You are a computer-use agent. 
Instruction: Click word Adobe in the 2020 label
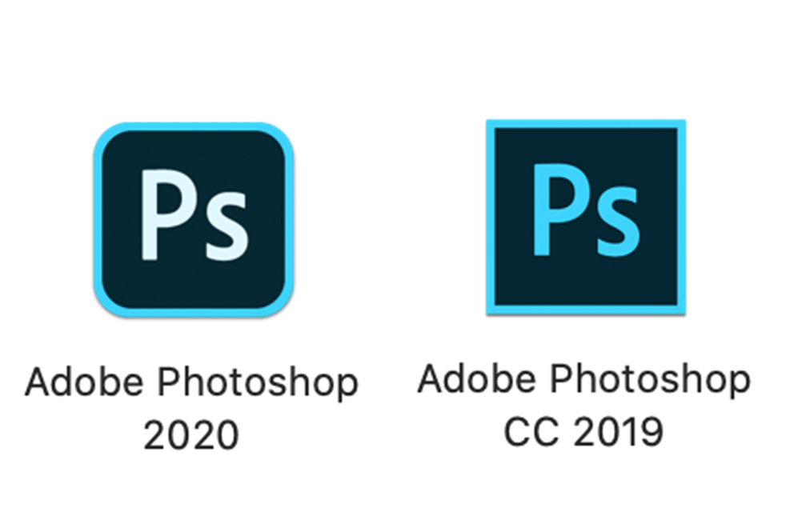[84, 382]
